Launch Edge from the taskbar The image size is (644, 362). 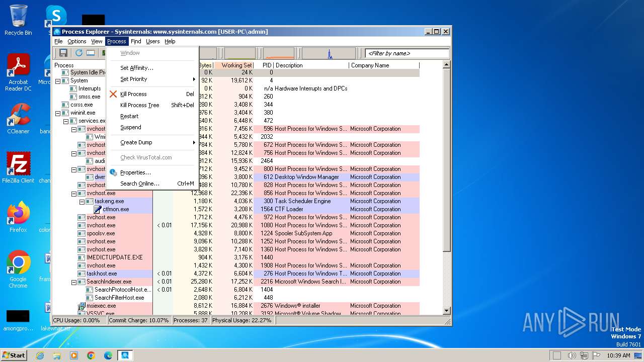(108, 355)
